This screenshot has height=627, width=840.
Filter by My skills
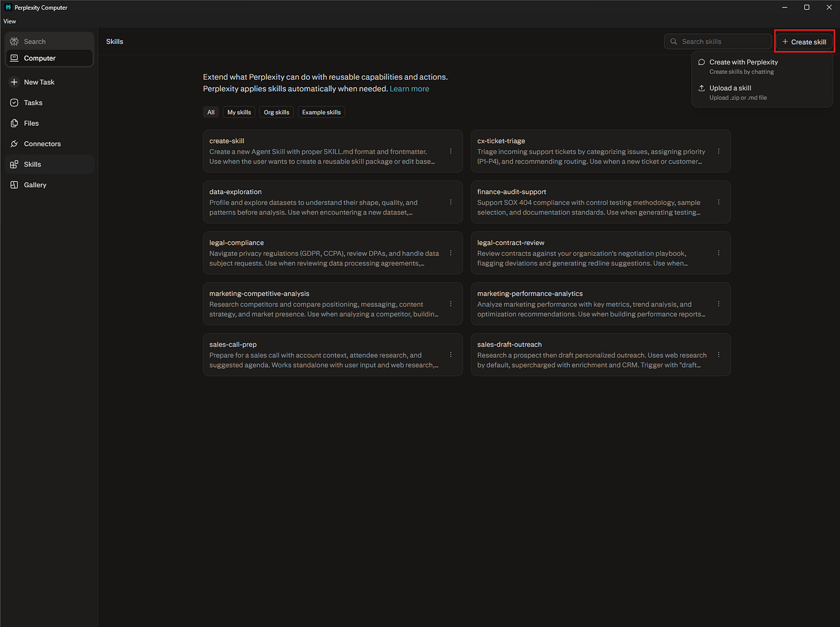[239, 112]
